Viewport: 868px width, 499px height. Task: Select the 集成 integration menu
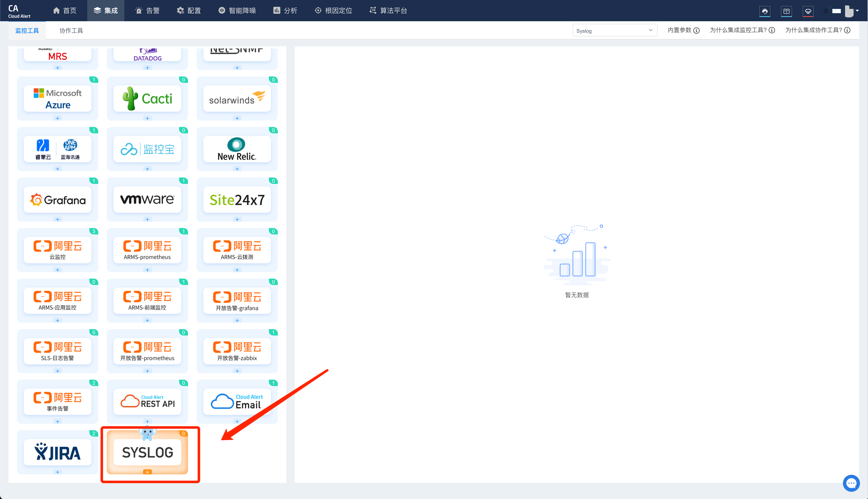point(105,11)
